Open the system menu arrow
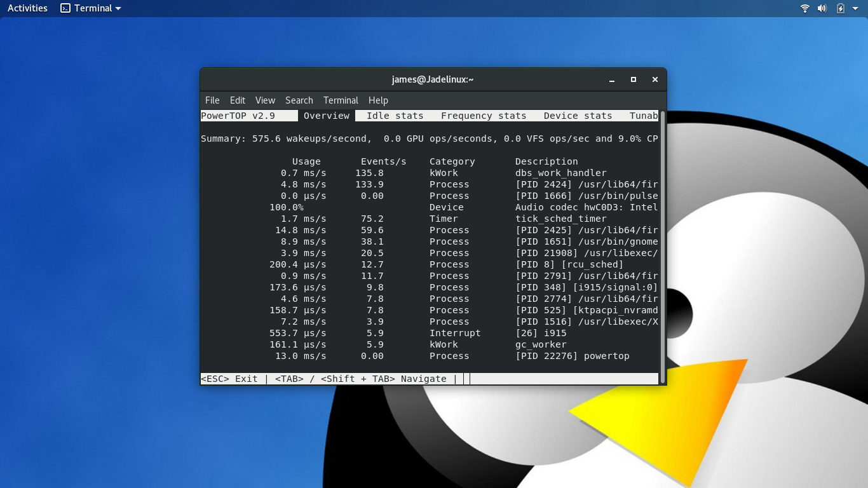The height and width of the screenshot is (488, 868). click(855, 8)
